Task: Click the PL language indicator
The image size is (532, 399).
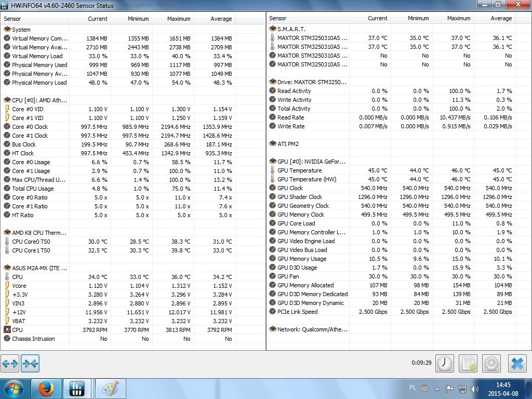Action: click(413, 388)
